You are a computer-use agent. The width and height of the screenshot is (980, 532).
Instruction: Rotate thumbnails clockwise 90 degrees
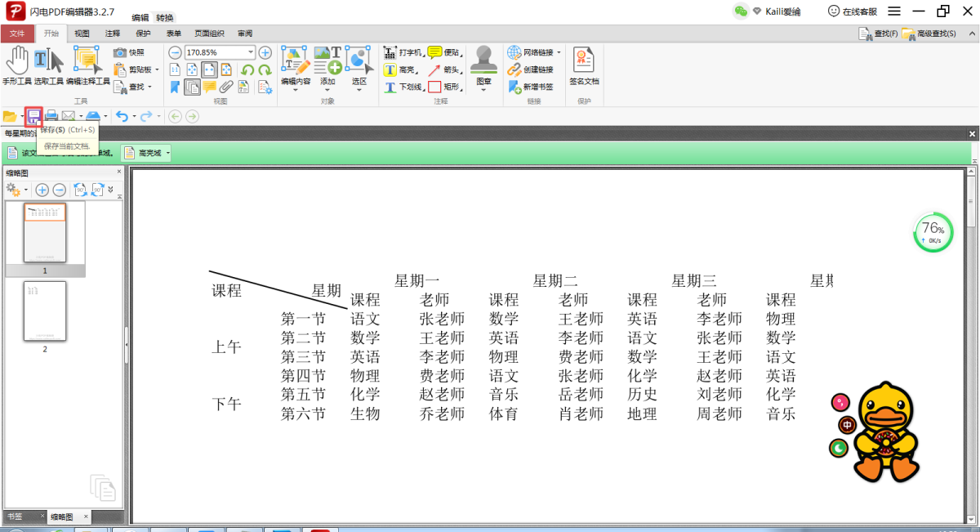pos(97,190)
